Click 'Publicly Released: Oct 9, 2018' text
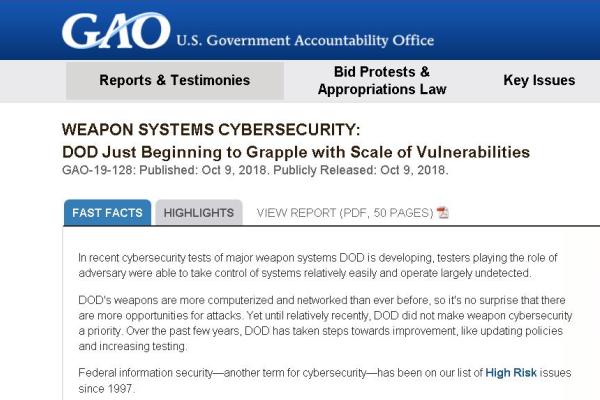 (360, 170)
